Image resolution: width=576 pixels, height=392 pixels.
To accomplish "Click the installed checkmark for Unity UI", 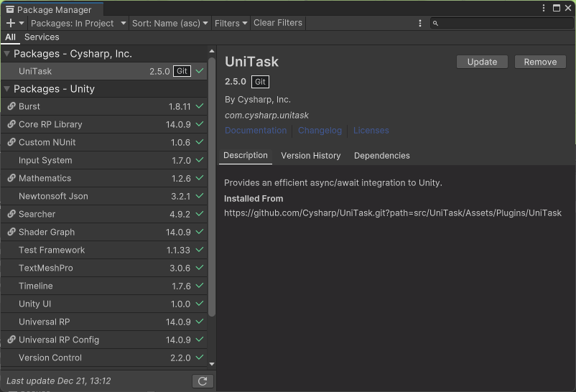I will 200,304.
